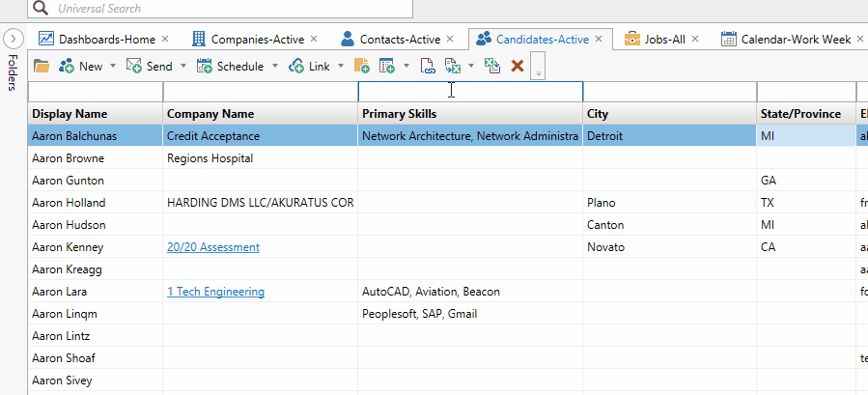This screenshot has width=868, height=395.
Task: Open the 20/20 Assessment company link
Action: coord(213,247)
